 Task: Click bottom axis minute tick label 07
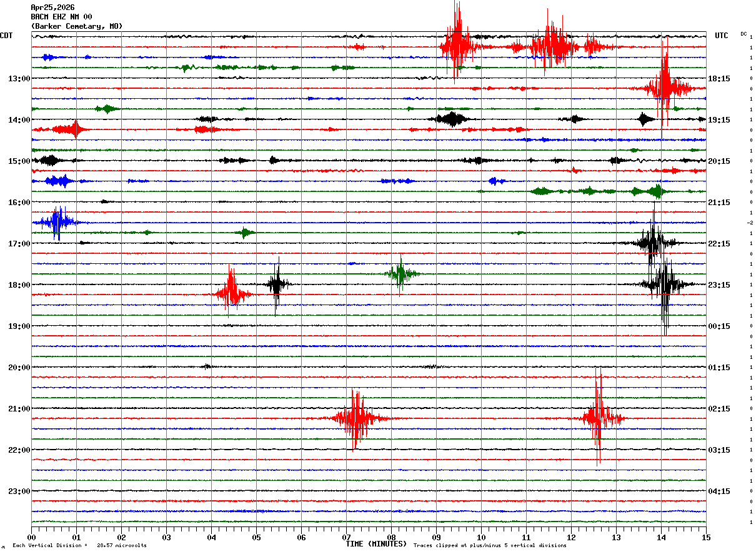(347, 537)
